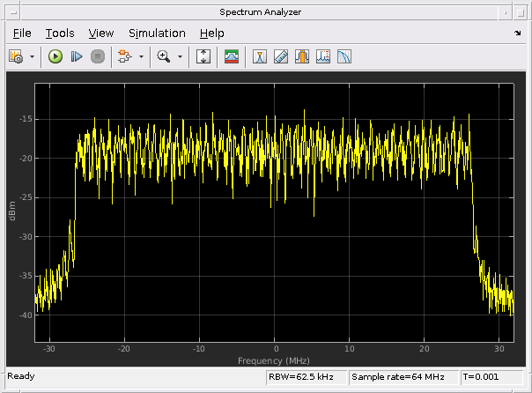Expand the Simulink block dropdown arrow
The height and width of the screenshot is (393, 532).
pyautogui.click(x=142, y=56)
